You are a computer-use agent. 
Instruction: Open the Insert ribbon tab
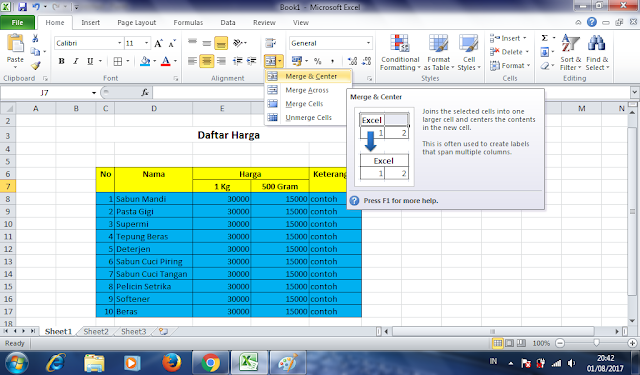[90, 22]
